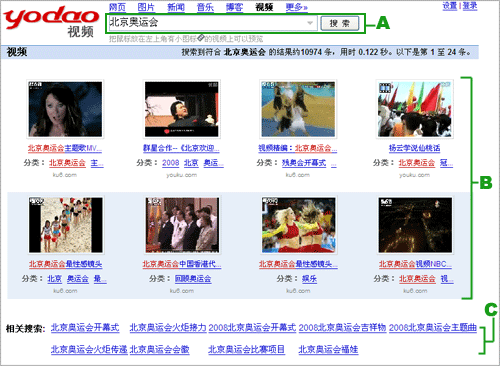This screenshot has width=500, height=366.
Task: Open the search box suggestion dropdown arrow
Action: 310,23
